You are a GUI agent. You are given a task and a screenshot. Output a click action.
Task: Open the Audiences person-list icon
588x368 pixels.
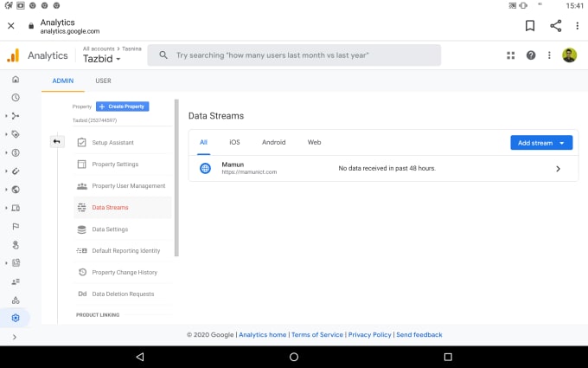(16, 281)
